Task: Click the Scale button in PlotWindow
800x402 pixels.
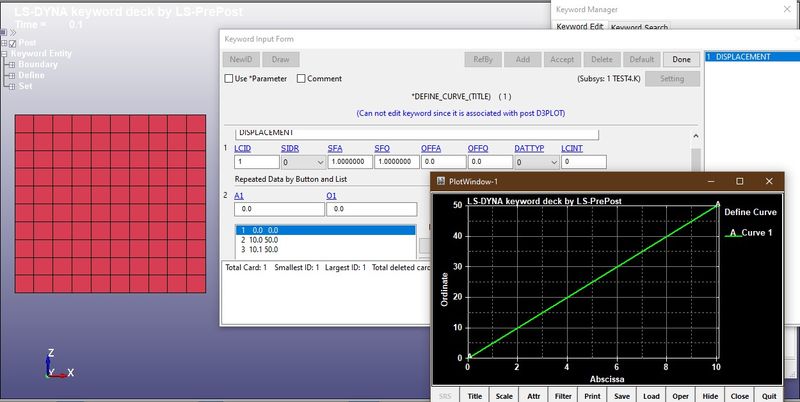Action: [504, 396]
